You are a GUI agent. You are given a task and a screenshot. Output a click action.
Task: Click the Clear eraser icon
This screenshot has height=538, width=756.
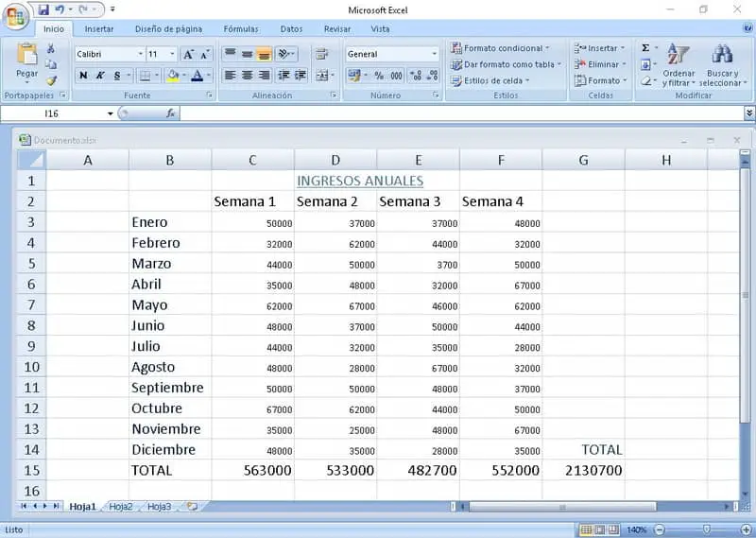pos(645,80)
